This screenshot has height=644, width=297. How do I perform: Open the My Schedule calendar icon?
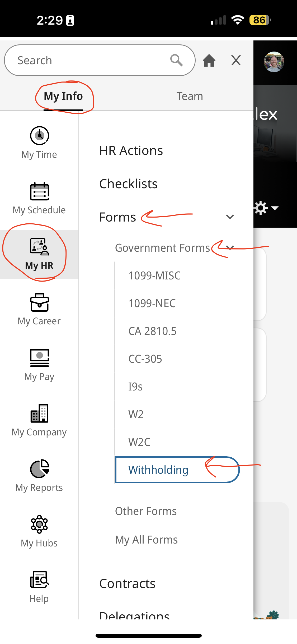(x=39, y=191)
